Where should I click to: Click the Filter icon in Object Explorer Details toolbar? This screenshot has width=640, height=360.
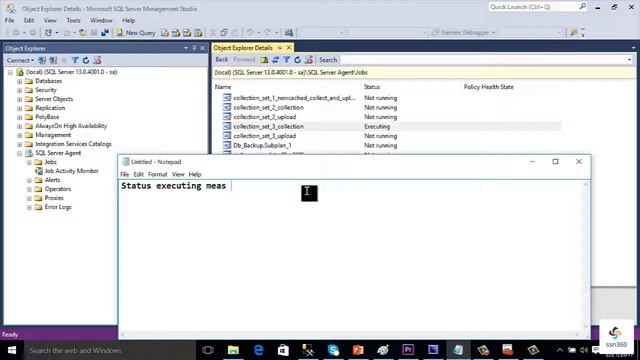(x=287, y=60)
